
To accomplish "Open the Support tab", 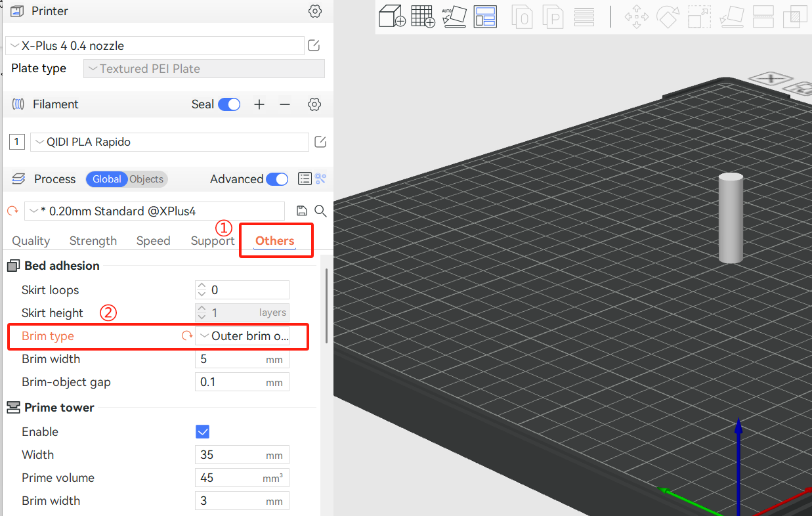I will 213,241.
